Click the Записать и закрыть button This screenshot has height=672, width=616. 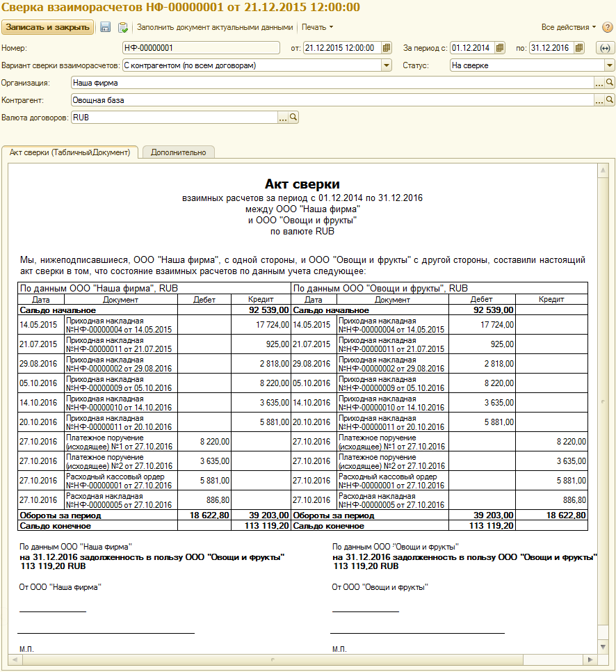click(47, 27)
